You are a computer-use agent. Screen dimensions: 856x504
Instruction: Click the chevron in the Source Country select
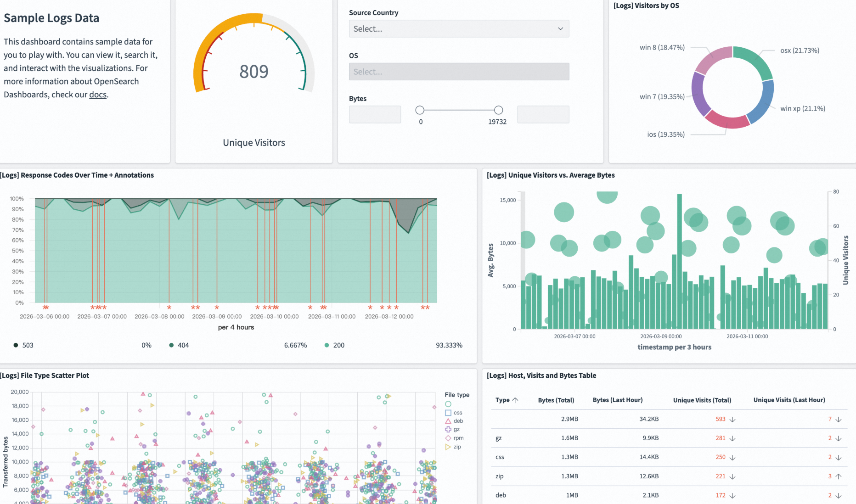pos(560,28)
